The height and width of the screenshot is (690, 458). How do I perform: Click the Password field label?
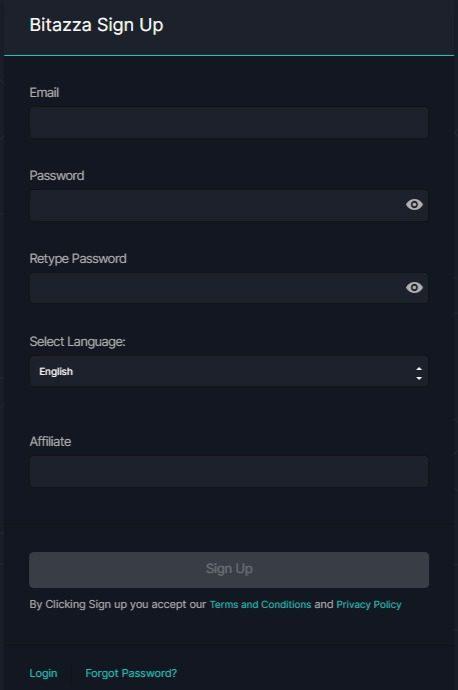tap(57, 176)
